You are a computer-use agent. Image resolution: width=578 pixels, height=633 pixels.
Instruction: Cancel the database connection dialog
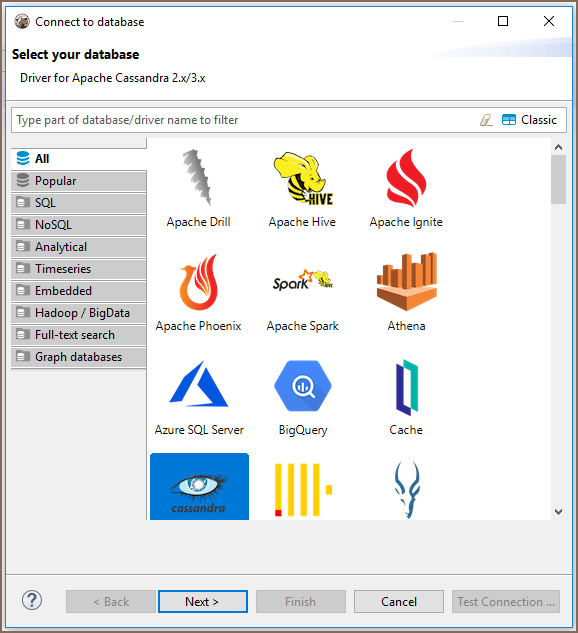[x=399, y=602]
